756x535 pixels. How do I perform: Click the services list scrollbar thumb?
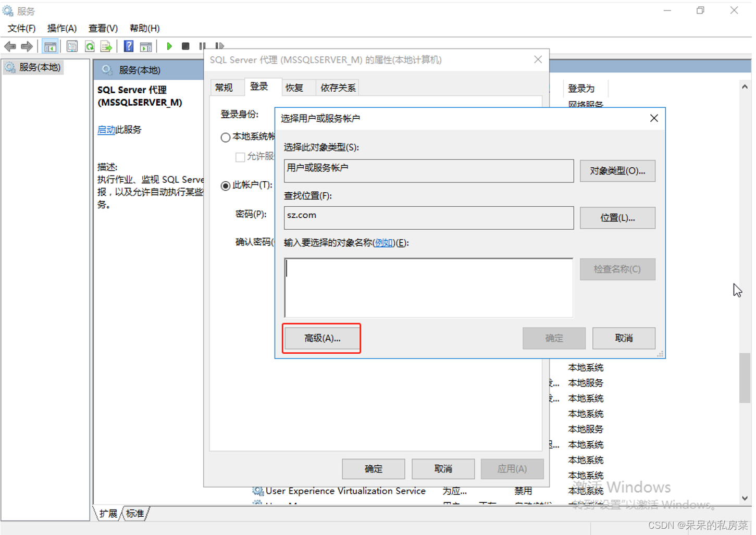[745, 378]
